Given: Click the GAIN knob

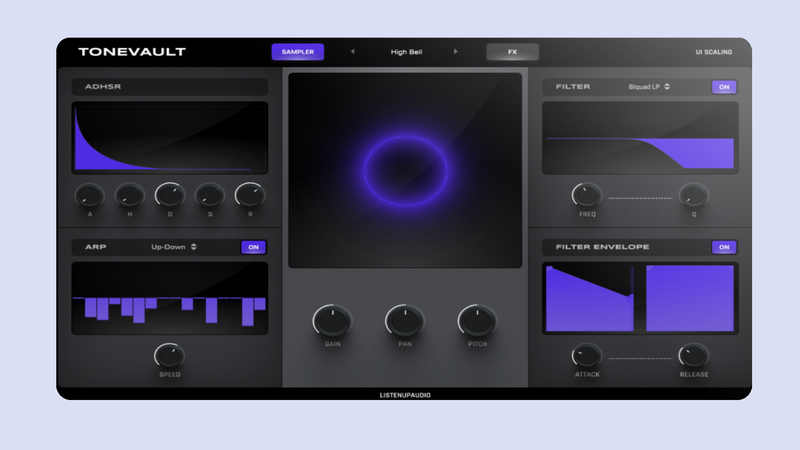Looking at the screenshot, I should (332, 320).
